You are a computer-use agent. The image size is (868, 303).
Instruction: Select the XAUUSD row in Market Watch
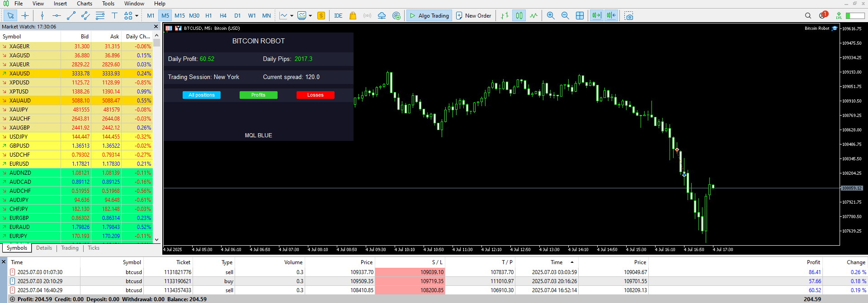[x=76, y=74]
